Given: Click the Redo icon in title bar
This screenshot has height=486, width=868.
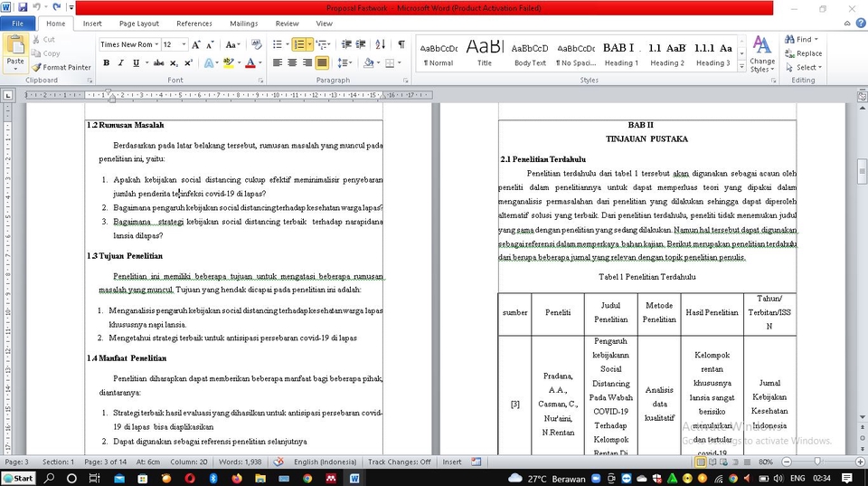Looking at the screenshot, I should (56, 8).
